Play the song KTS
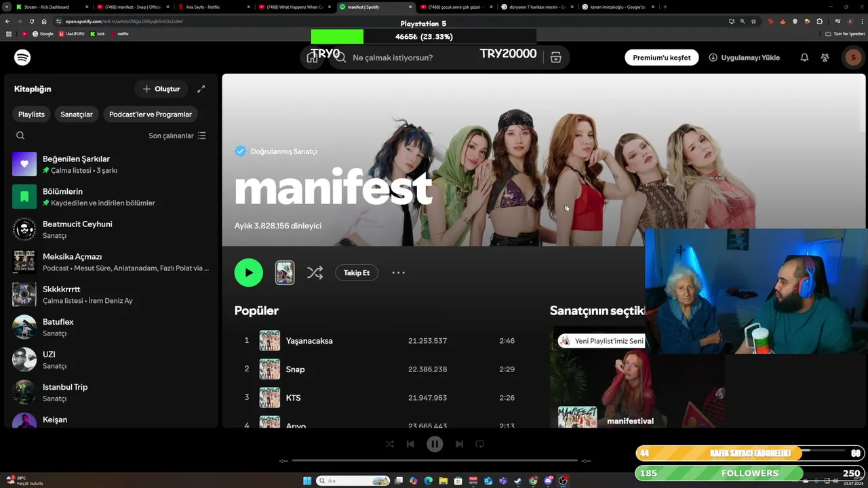This screenshot has height=488, width=868. click(x=293, y=398)
